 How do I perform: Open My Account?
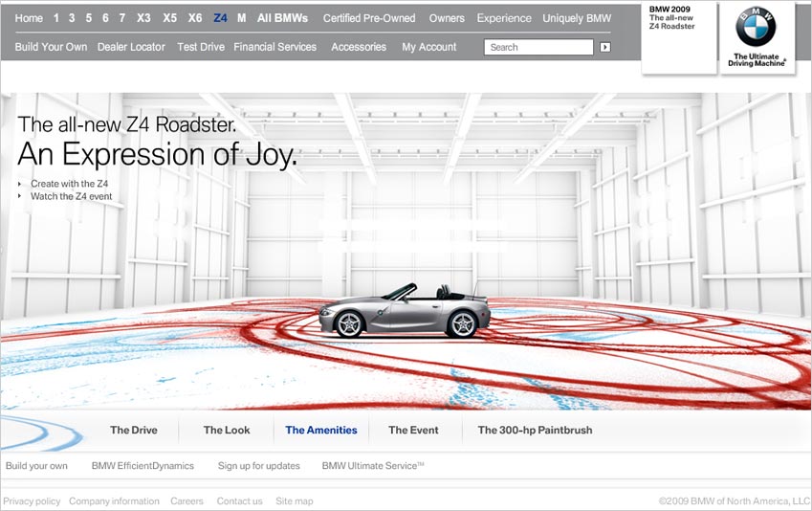[x=429, y=47]
